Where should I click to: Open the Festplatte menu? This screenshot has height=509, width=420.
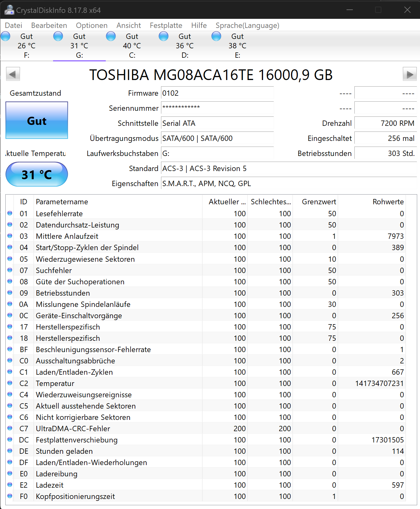(x=166, y=25)
